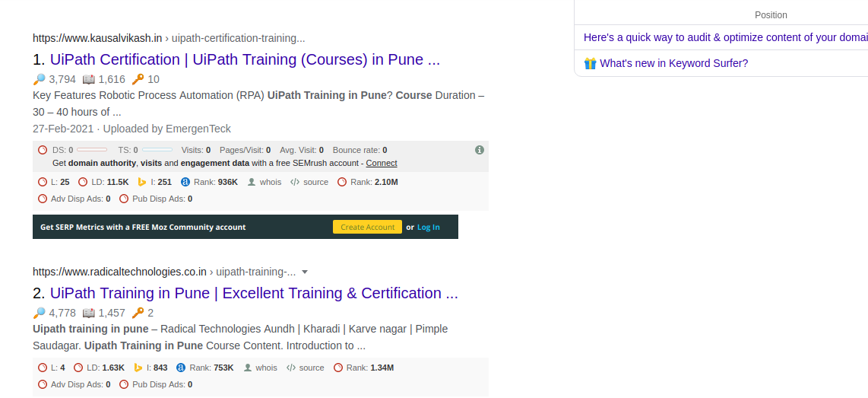868x398 pixels.
Task: Click the blue TS score bar
Action: [157, 150]
